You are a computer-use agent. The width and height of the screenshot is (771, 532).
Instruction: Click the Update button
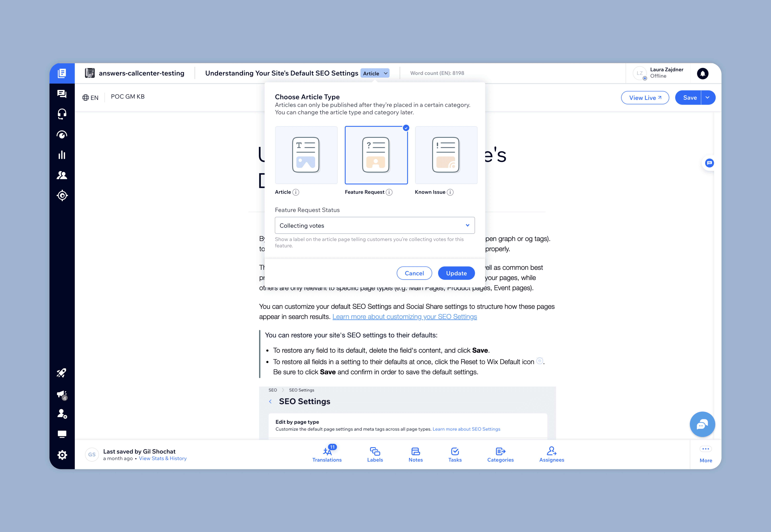pyautogui.click(x=456, y=273)
